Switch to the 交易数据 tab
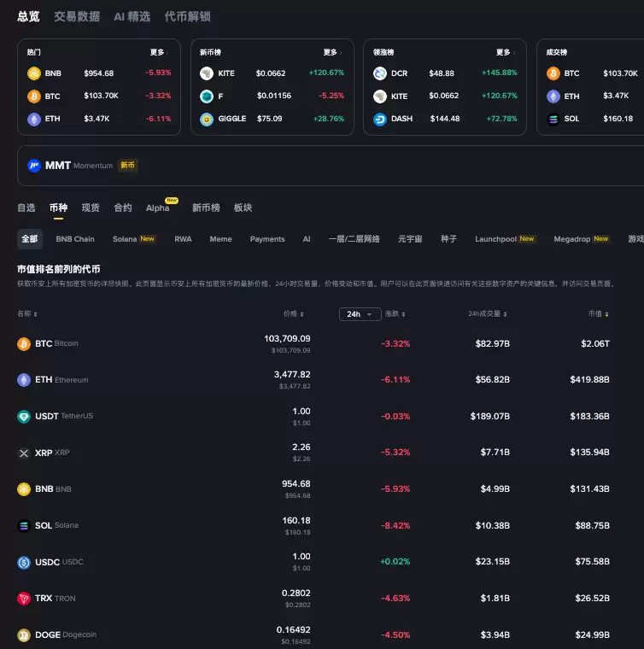 pos(77,16)
